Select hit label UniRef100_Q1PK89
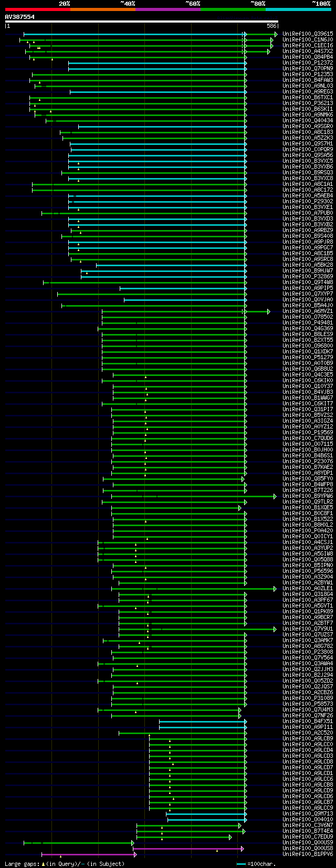Screen dimensions: 336x868 pyautogui.click(x=308, y=611)
